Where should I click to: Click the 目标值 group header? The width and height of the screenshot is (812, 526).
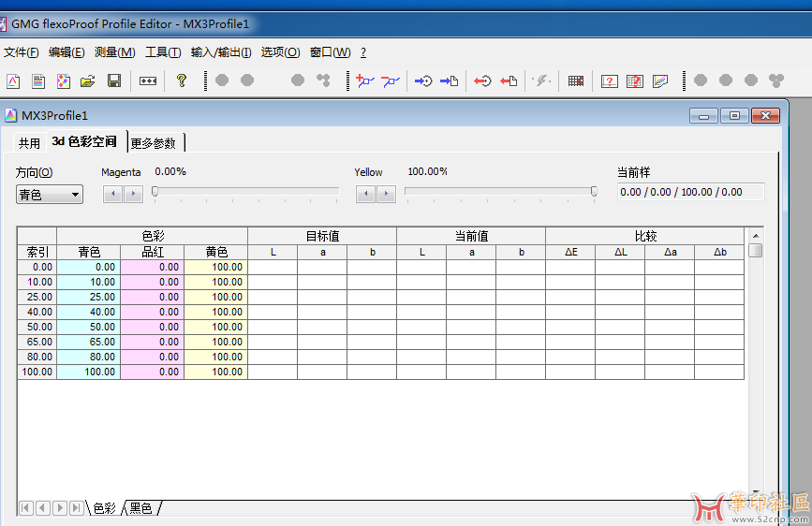[x=322, y=236]
